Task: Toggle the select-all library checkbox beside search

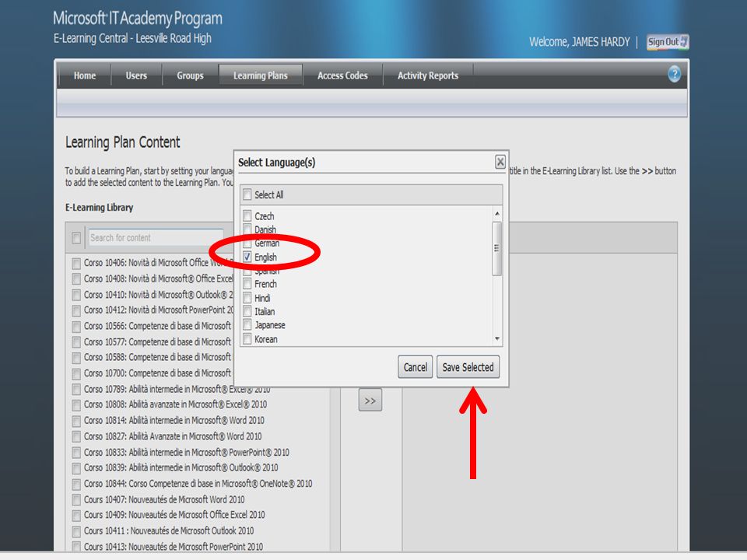Action: point(76,238)
